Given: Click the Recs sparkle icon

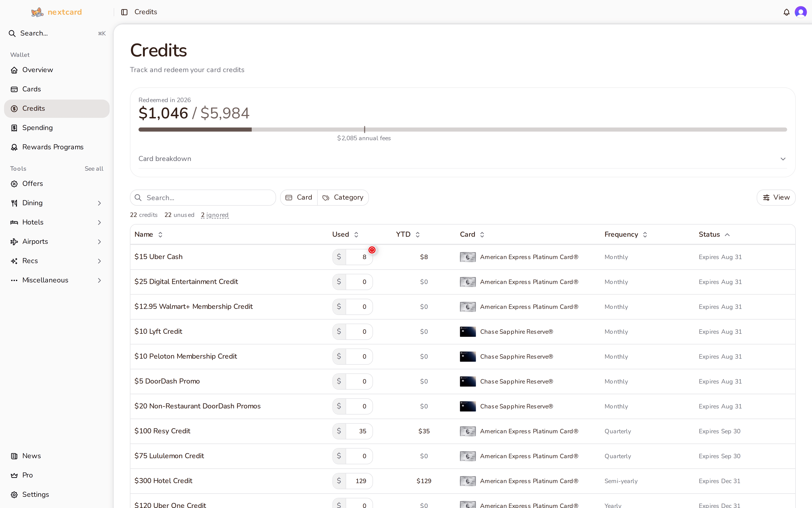Looking at the screenshot, I should point(14,261).
